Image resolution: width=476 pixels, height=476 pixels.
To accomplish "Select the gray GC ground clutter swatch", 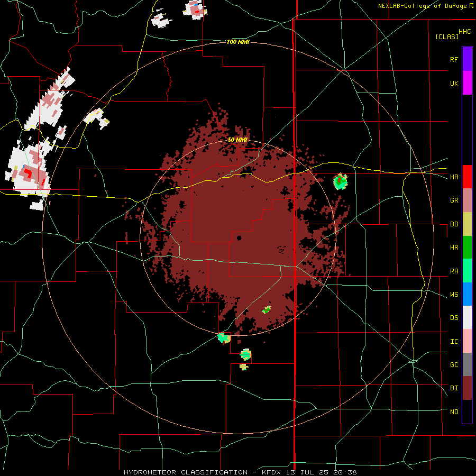I will coord(467,364).
